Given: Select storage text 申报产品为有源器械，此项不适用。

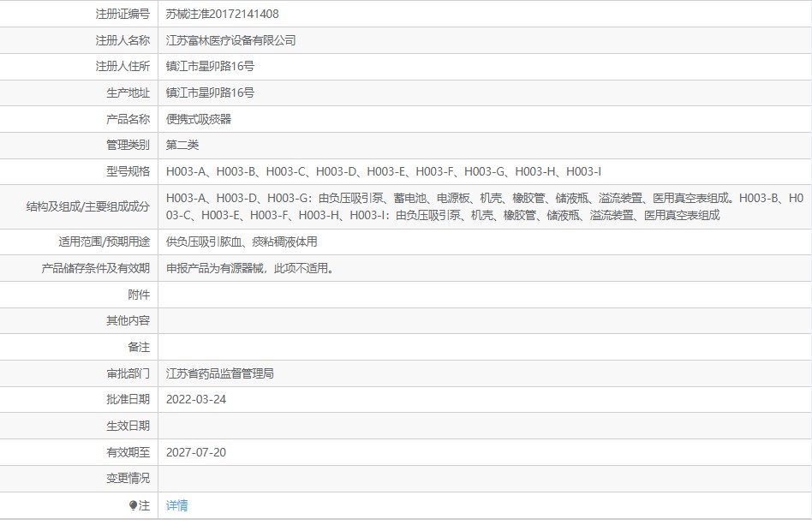Looking at the screenshot, I should point(251,268).
